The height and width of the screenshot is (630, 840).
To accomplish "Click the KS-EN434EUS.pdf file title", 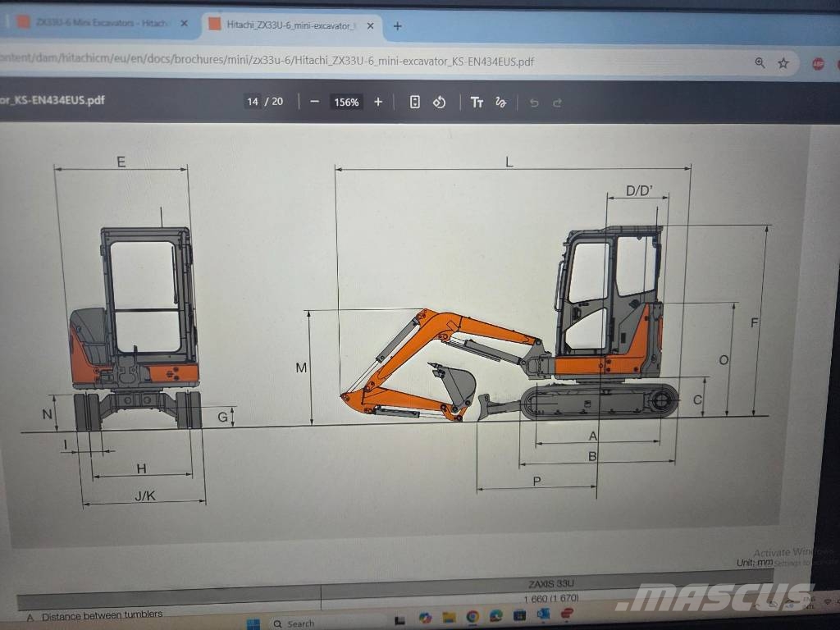I will pos(52,100).
